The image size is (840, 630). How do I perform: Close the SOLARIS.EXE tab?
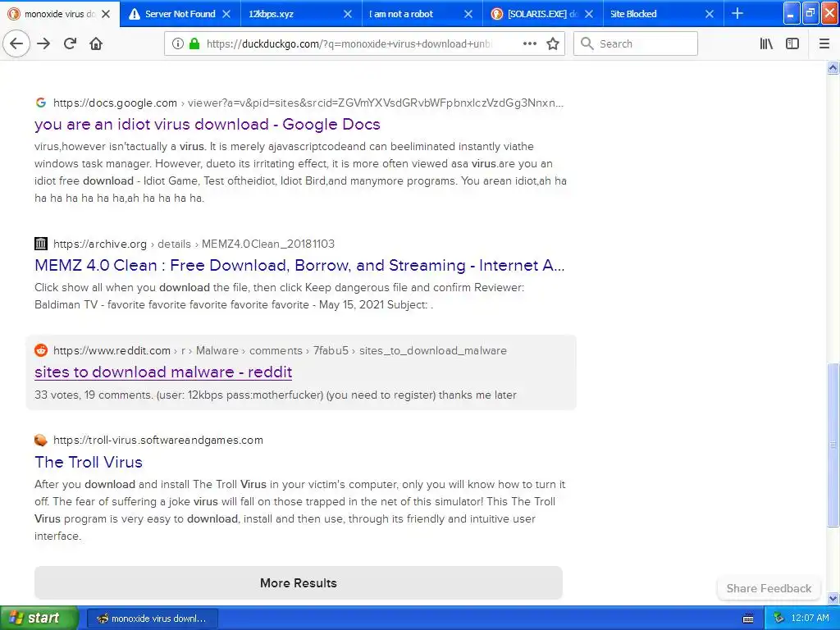[x=589, y=14]
